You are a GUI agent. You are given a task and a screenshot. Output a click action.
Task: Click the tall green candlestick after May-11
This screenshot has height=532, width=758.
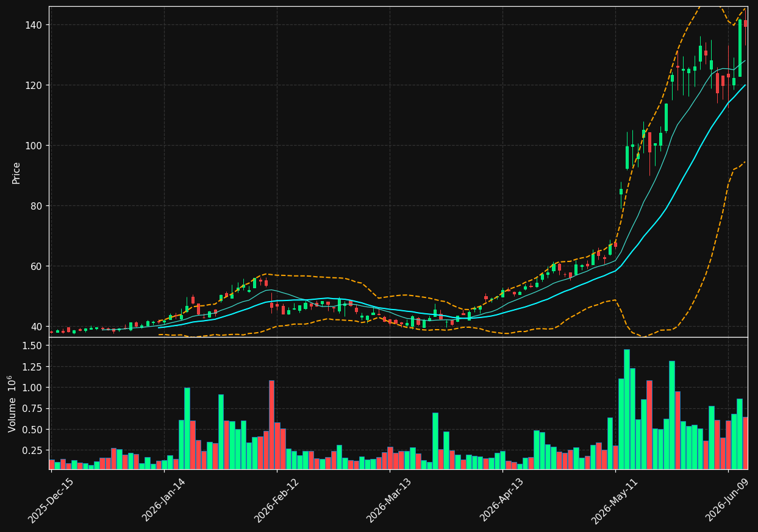[627, 157]
